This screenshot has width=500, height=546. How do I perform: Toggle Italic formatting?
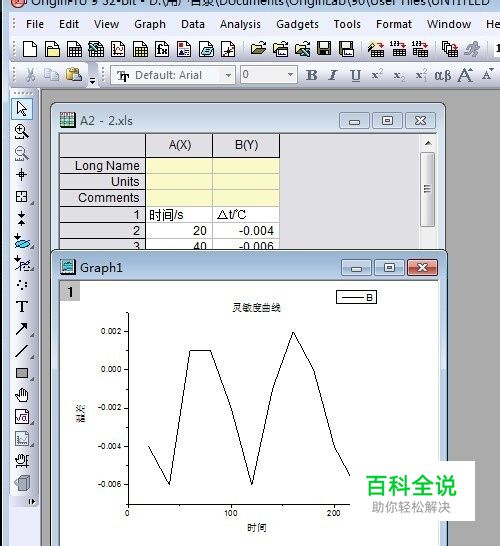click(x=333, y=75)
